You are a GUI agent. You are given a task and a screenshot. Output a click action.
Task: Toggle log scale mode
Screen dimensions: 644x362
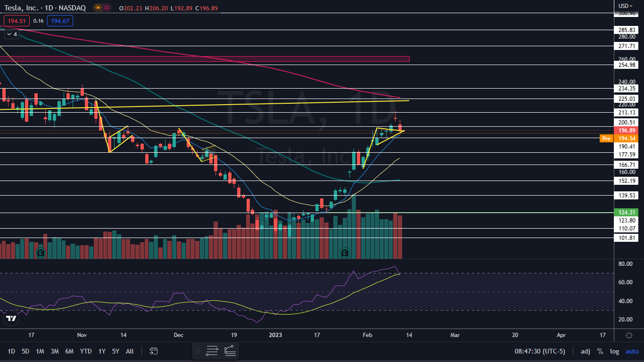[x=614, y=351]
